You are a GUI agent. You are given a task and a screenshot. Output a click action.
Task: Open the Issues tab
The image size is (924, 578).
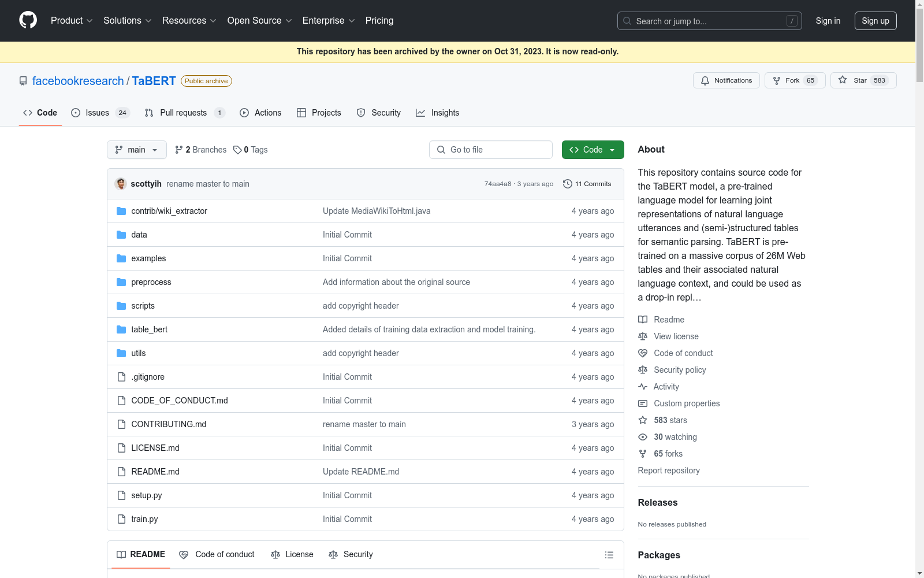coord(100,113)
